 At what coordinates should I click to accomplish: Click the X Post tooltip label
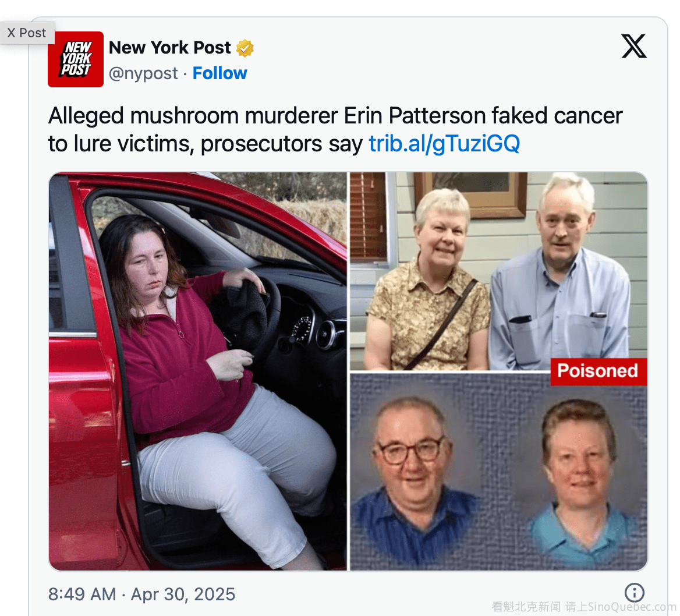pos(27,33)
